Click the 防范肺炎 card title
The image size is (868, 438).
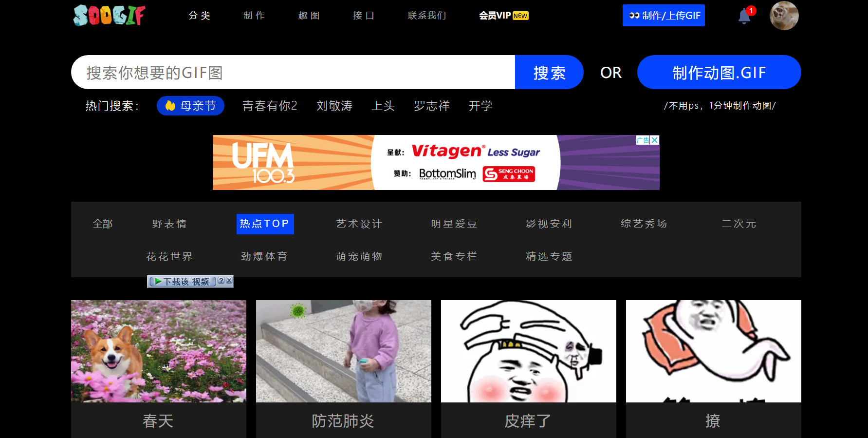point(343,421)
